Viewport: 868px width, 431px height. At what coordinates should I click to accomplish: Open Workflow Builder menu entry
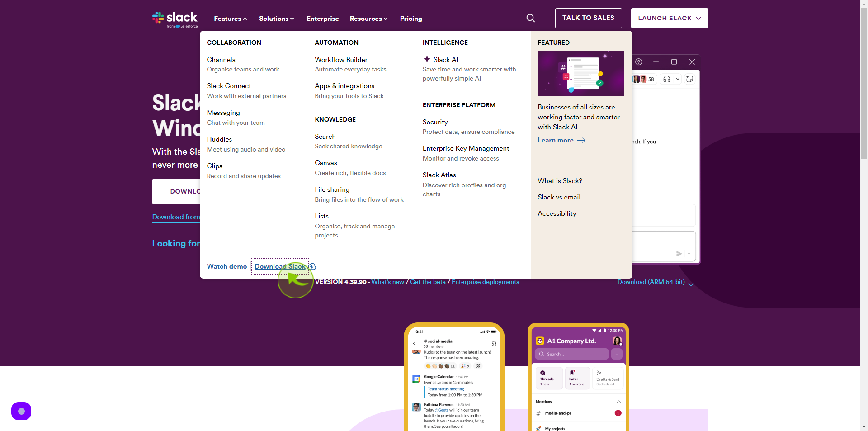(x=341, y=60)
